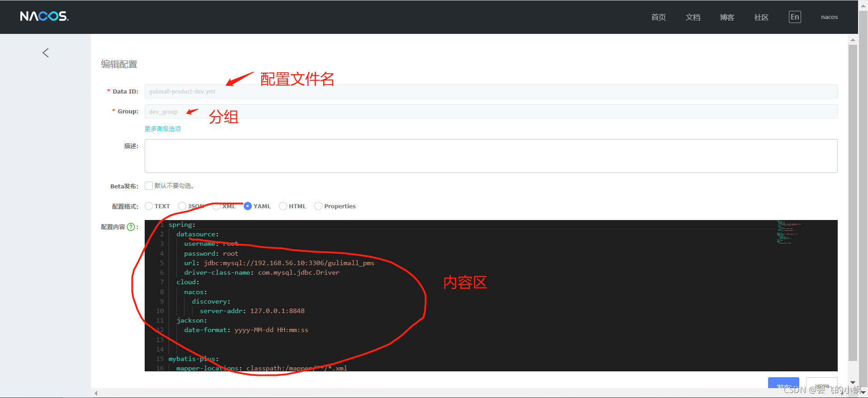Image resolution: width=868 pixels, height=398 pixels.
Task: Click the code minimap in the editor
Action: point(788,232)
